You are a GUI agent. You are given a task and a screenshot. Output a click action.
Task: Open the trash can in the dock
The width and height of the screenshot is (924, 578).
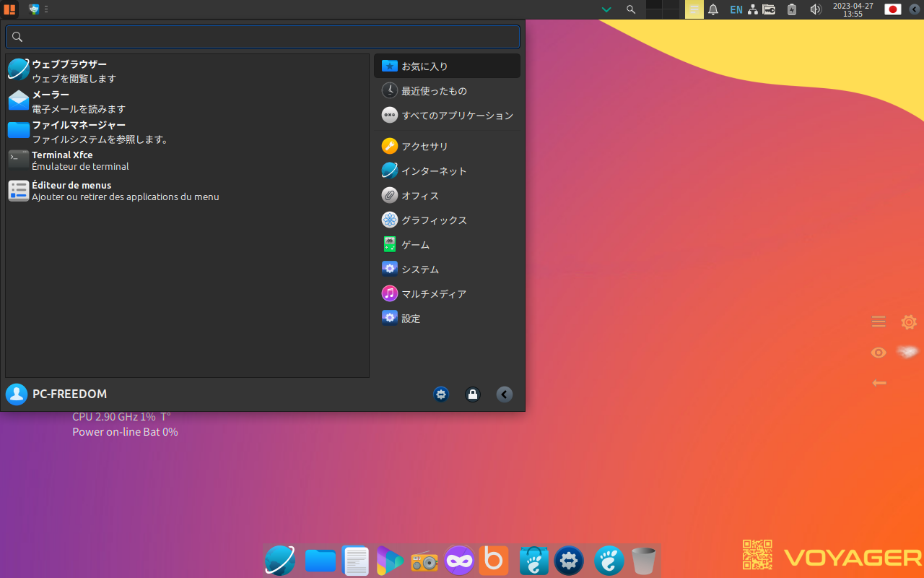point(643,561)
